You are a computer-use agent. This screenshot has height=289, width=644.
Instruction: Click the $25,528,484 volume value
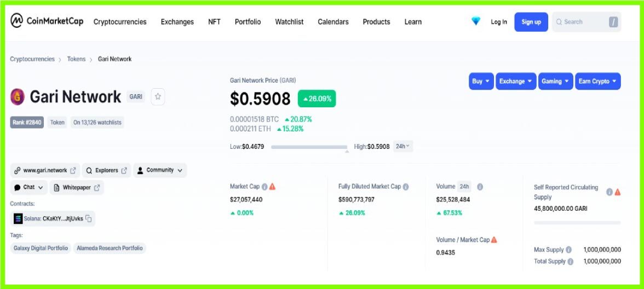[453, 199]
